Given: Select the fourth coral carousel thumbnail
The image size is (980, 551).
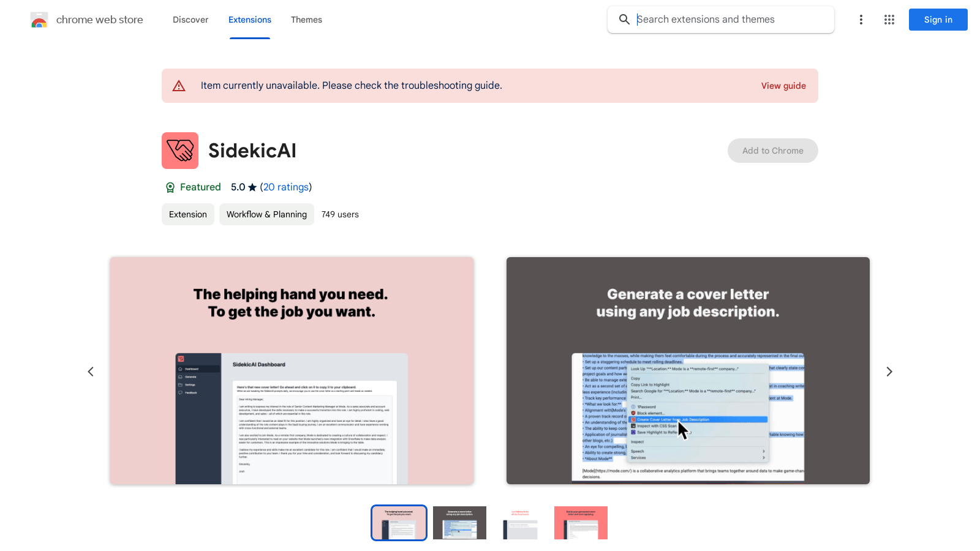Looking at the screenshot, I should [x=581, y=523].
